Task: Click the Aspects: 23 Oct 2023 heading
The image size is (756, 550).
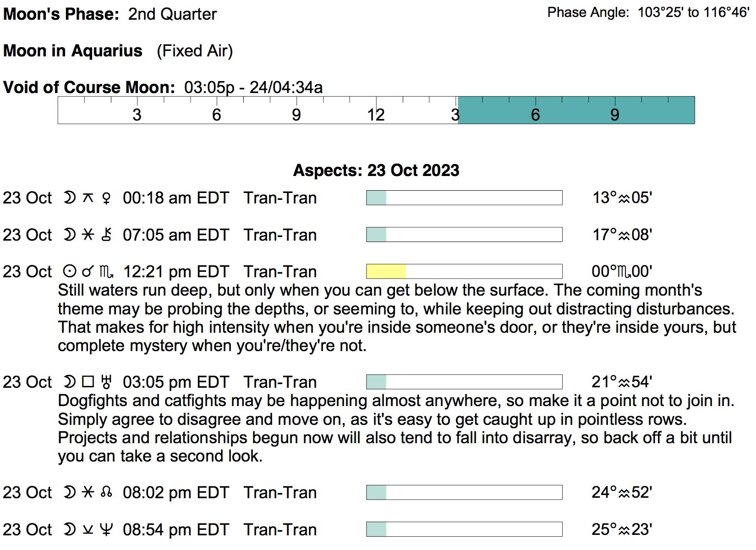Action: 376,170
